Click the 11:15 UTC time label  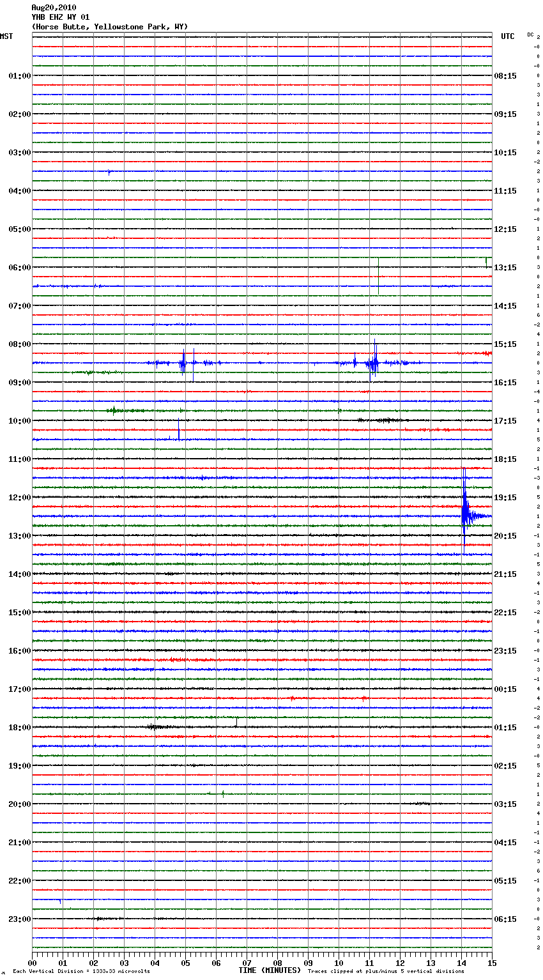pyautogui.click(x=505, y=191)
